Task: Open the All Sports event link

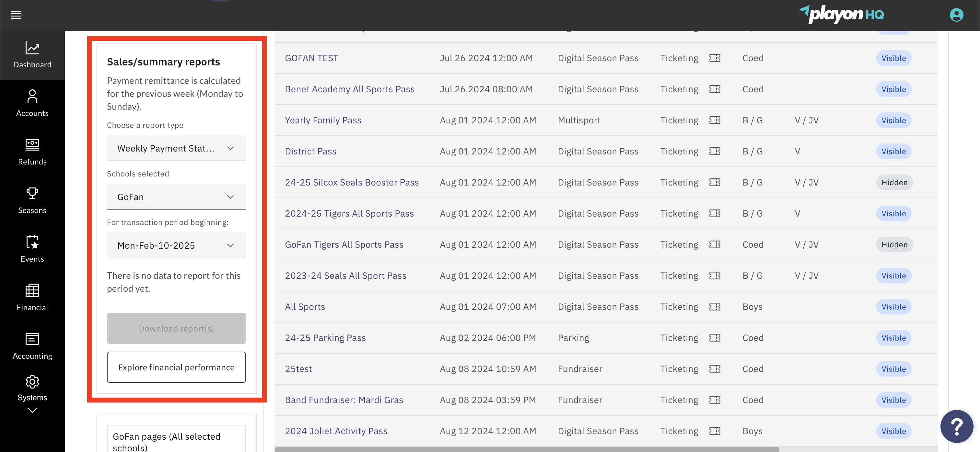Action: [305, 307]
